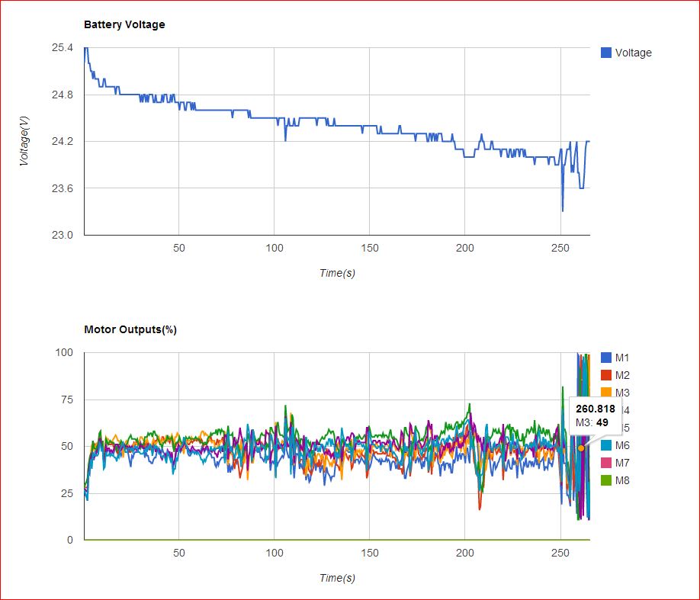
Task: Select the M7 legend label text
Action: (x=622, y=463)
